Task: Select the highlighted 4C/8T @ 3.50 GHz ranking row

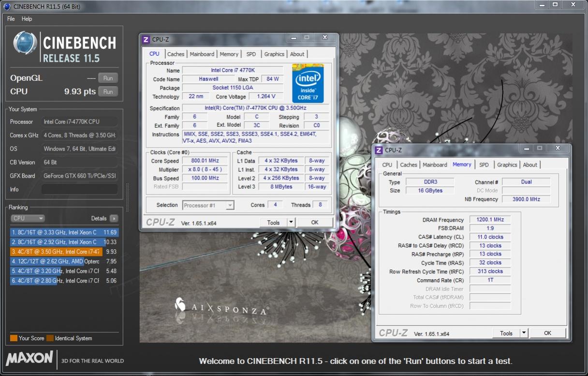Action: (x=64, y=252)
